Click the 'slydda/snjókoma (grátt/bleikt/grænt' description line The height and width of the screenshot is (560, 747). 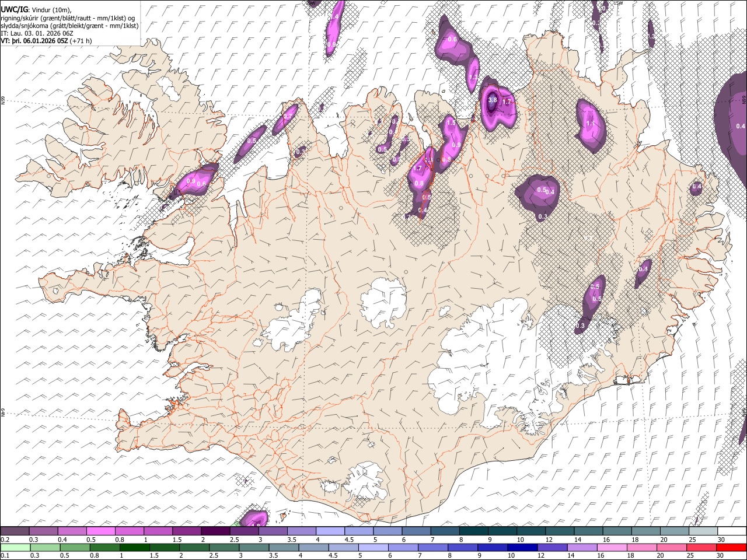70,26
